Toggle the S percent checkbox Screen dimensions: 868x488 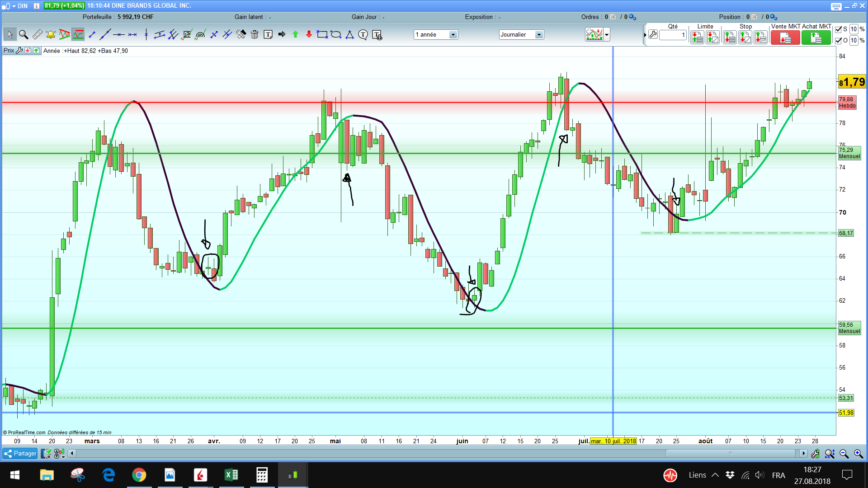839,29
